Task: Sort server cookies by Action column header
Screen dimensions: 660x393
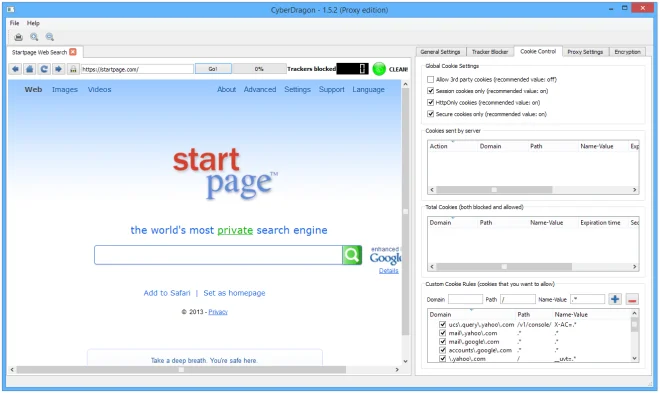Action: [452, 146]
